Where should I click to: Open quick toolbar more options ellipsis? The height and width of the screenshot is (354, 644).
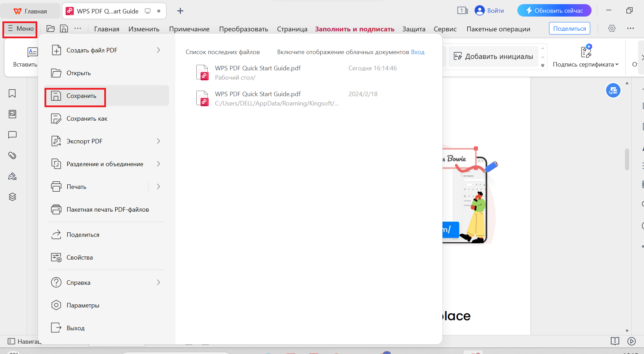(78, 29)
